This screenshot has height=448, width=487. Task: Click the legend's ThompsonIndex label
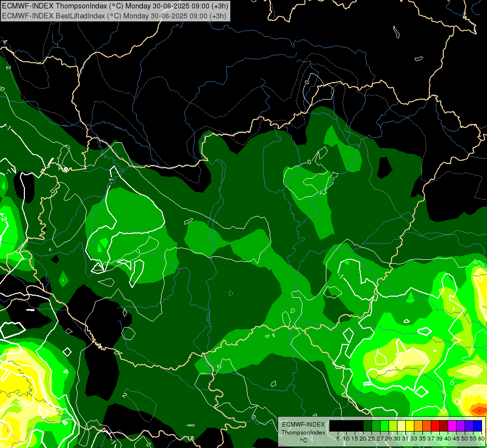[303, 433]
